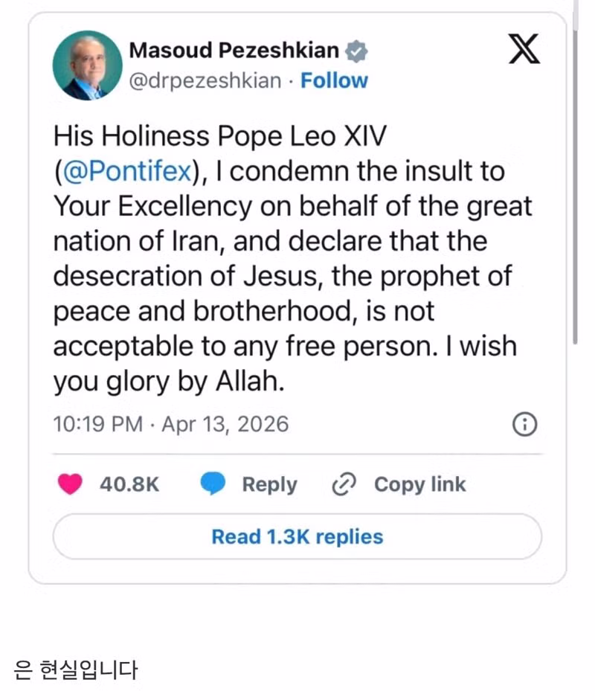Click the Reply text label
595x700 pixels.
[x=269, y=484]
